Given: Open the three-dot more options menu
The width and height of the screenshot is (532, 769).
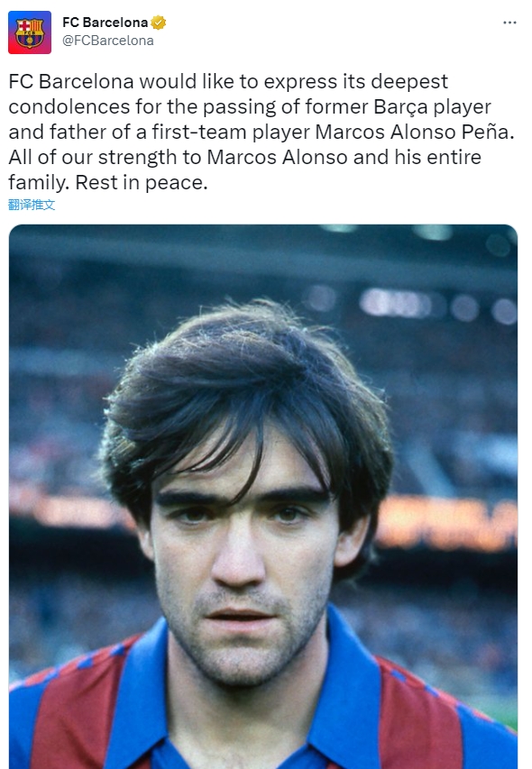Looking at the screenshot, I should click(x=509, y=23).
